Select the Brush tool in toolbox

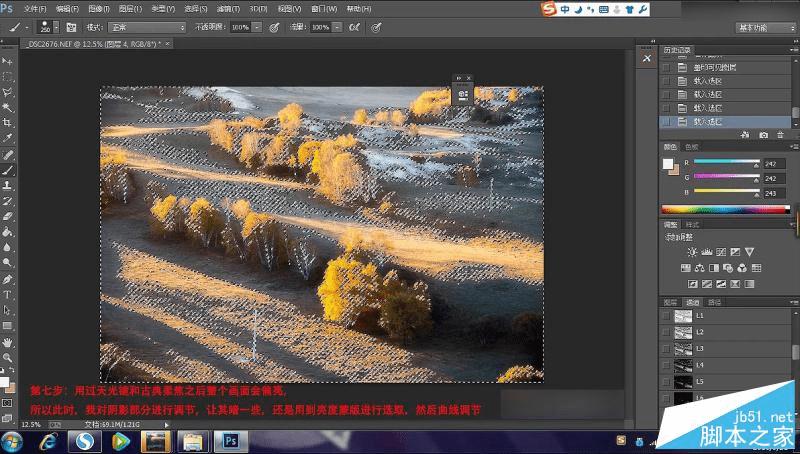[x=7, y=170]
